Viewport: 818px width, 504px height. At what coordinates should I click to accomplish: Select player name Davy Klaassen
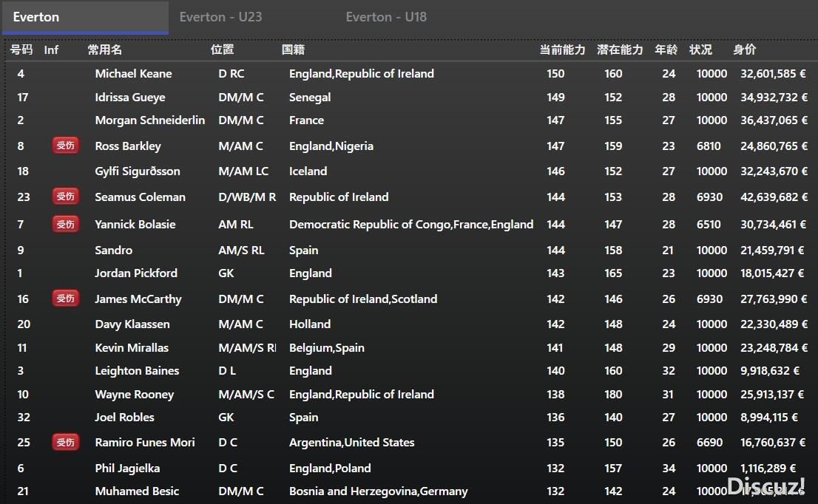(132, 324)
